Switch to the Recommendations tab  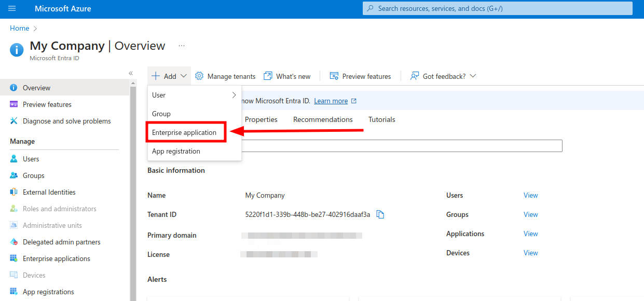323,119
